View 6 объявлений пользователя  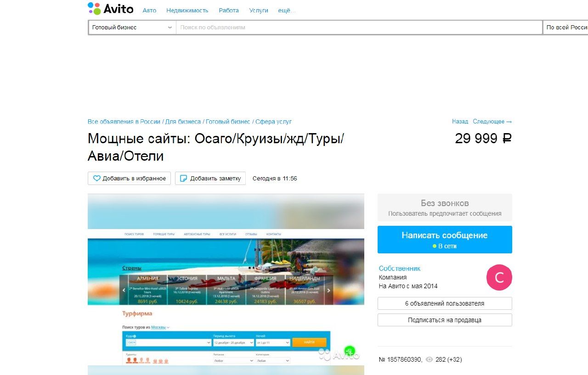(444, 303)
